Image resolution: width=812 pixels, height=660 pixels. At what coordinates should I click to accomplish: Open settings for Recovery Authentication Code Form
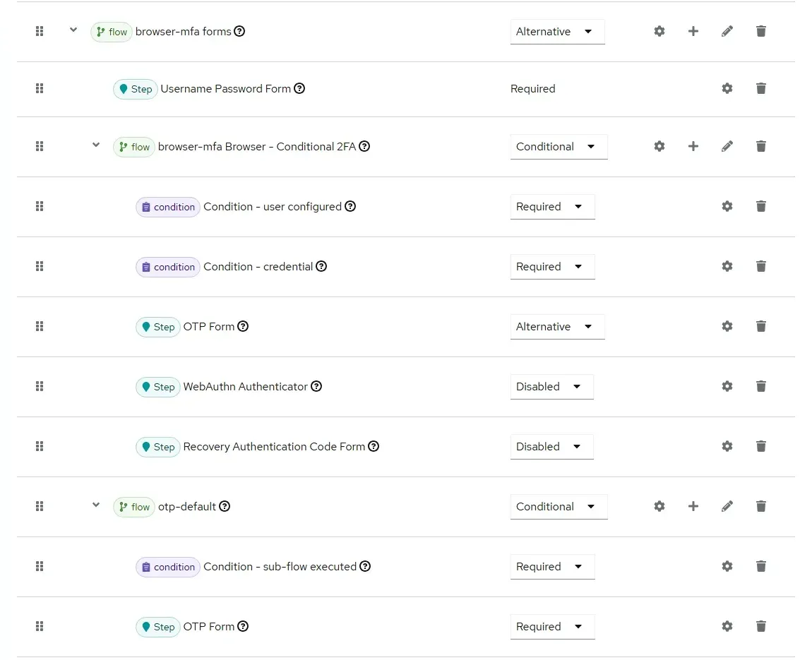coord(727,446)
